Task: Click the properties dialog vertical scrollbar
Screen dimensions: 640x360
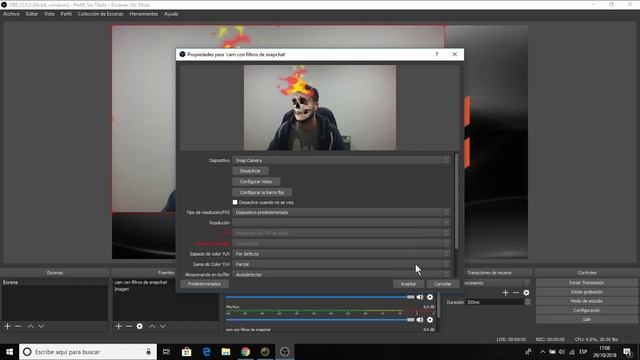Action: [x=456, y=201]
